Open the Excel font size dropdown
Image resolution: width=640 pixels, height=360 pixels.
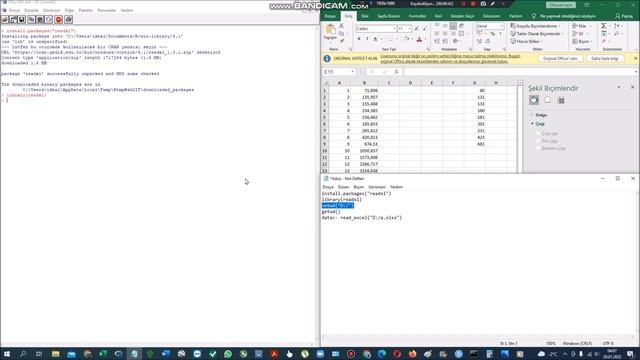click(x=409, y=29)
